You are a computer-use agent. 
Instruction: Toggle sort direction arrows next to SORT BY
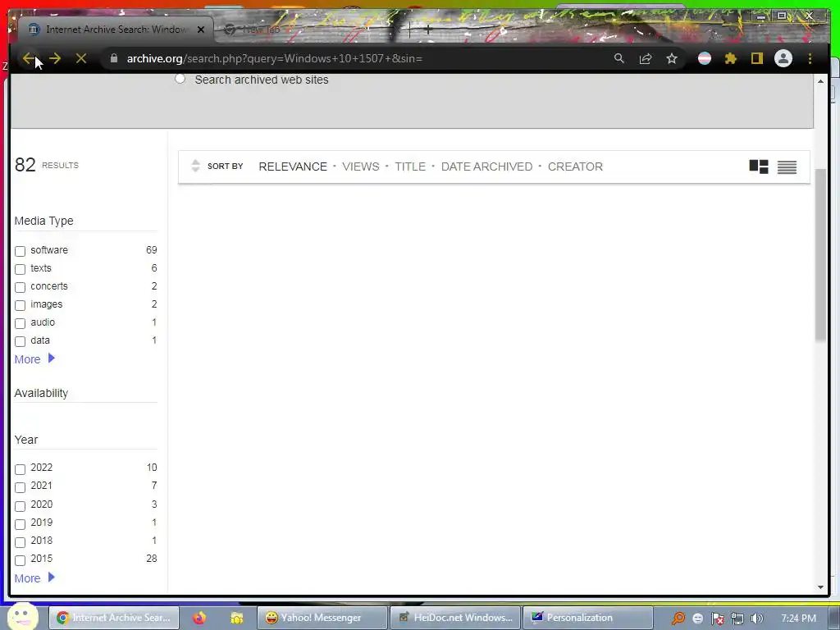pyautogui.click(x=195, y=166)
